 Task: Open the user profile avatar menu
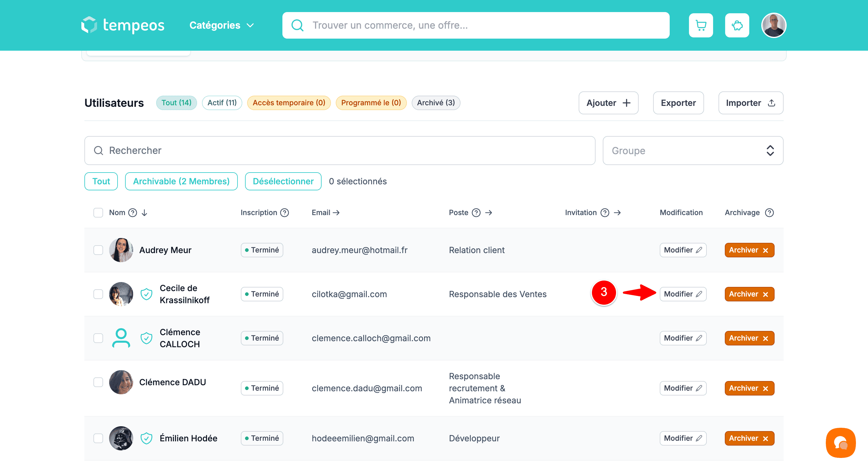tap(773, 25)
